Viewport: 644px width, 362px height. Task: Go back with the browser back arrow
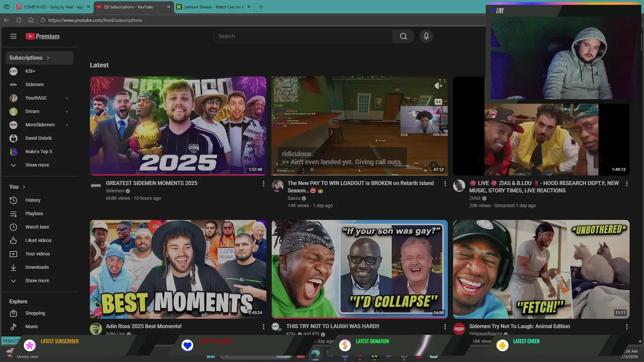(x=7, y=20)
